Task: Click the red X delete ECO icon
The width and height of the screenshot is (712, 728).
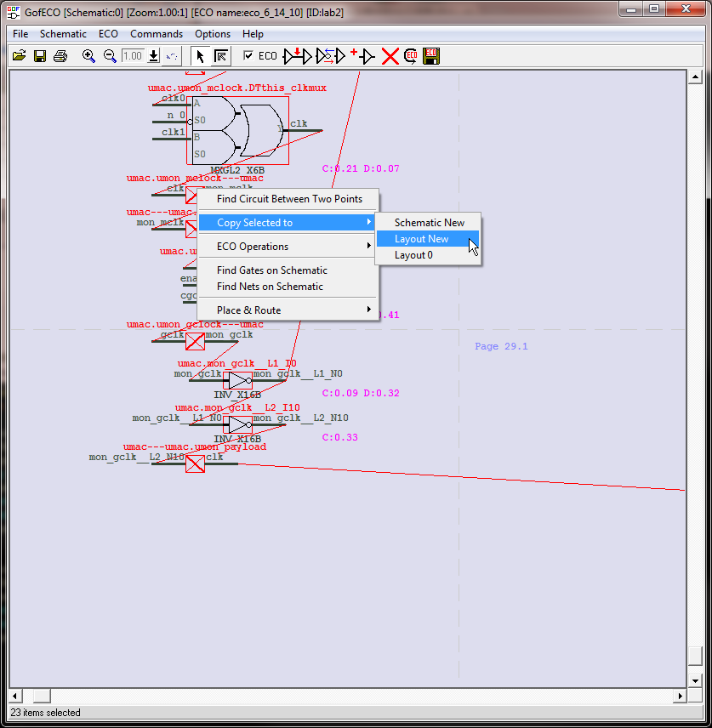Action: 390,56
